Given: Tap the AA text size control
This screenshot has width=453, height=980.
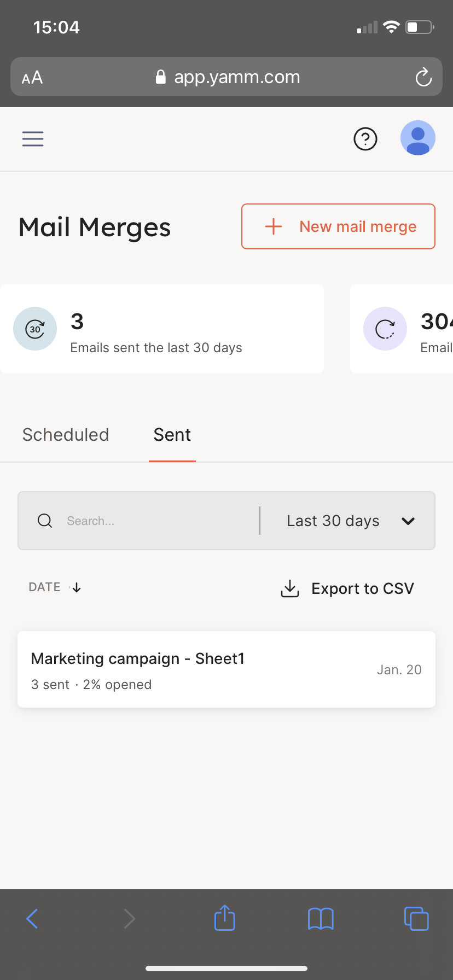Looking at the screenshot, I should tap(32, 77).
